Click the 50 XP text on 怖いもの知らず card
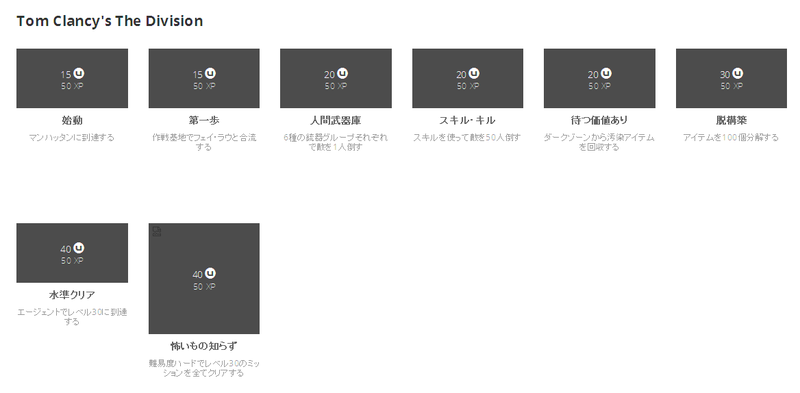Viewport: 800px width, 393px height. [204, 287]
